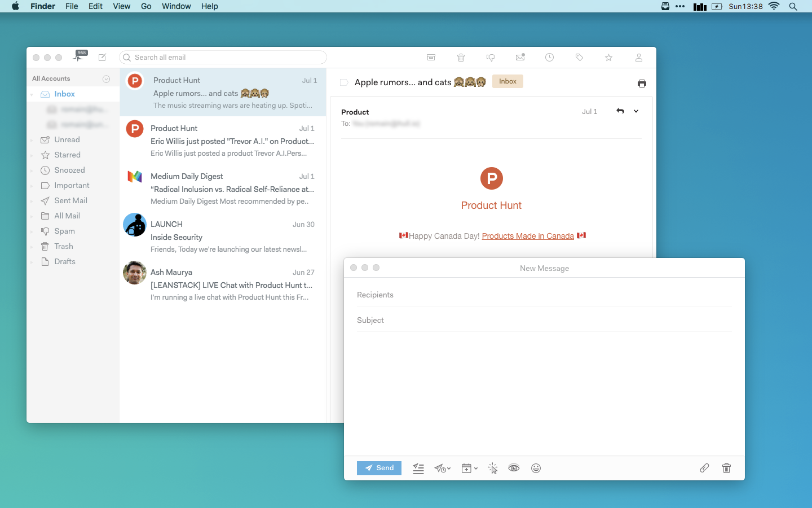Open the File menu
812x508 pixels.
[72, 6]
